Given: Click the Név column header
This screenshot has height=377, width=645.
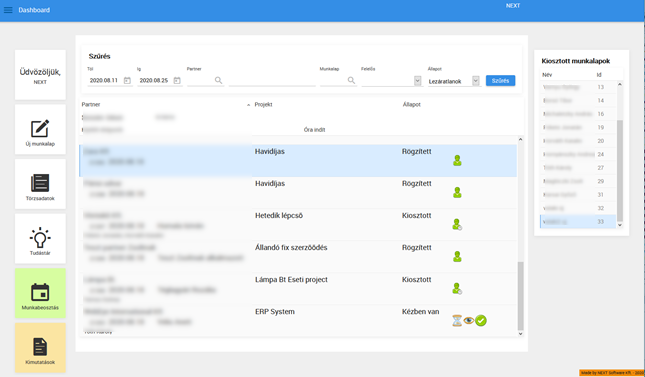Looking at the screenshot, I should click(x=547, y=75).
